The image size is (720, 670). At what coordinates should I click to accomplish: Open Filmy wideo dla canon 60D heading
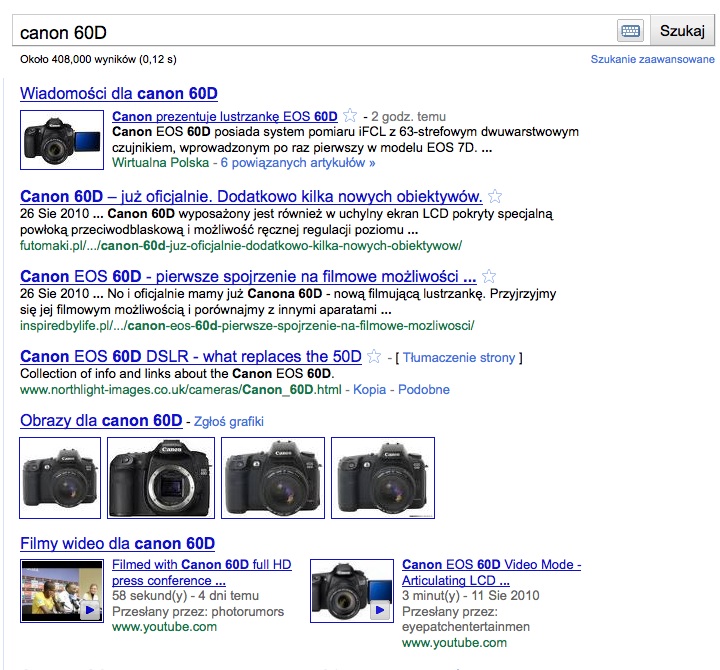click(118, 543)
